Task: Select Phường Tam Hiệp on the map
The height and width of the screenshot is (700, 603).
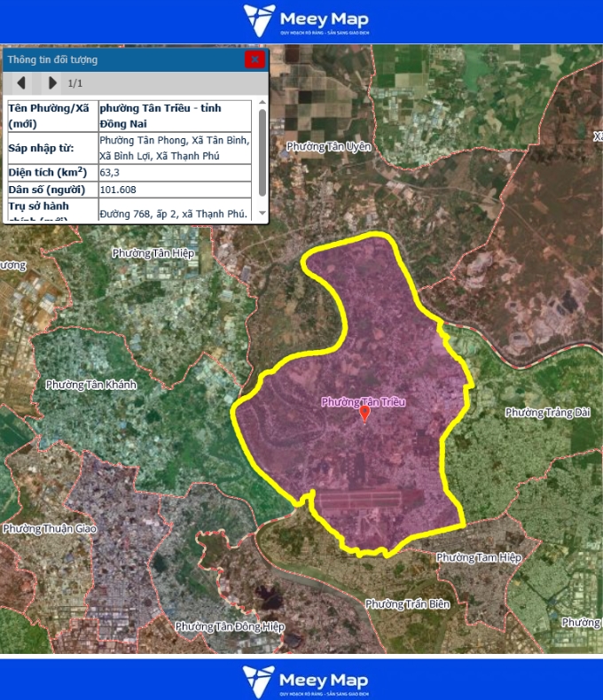Action: pos(478,557)
